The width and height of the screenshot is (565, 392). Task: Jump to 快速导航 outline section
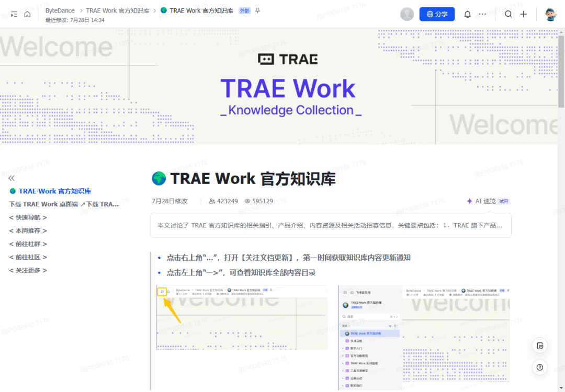tap(28, 217)
